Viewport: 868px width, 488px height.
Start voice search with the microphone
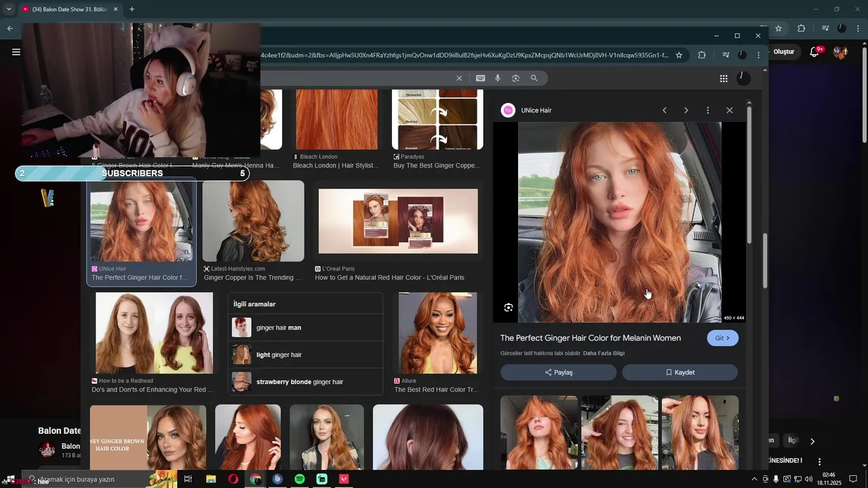click(x=498, y=78)
